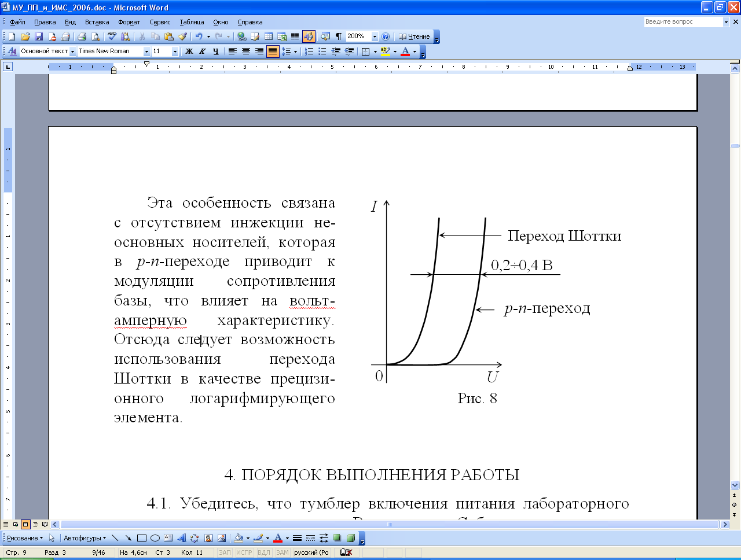Image resolution: width=741 pixels, height=560 pixels.
Task: Open the Times New Roman font dropdown
Action: tap(146, 51)
